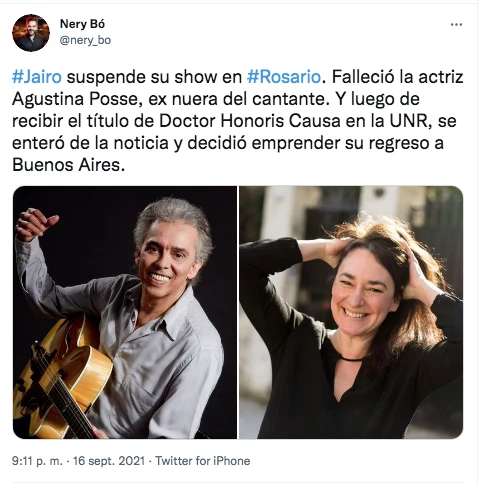480x485 pixels.
Task: Click the words Falleció la actriz
Action: (397, 77)
